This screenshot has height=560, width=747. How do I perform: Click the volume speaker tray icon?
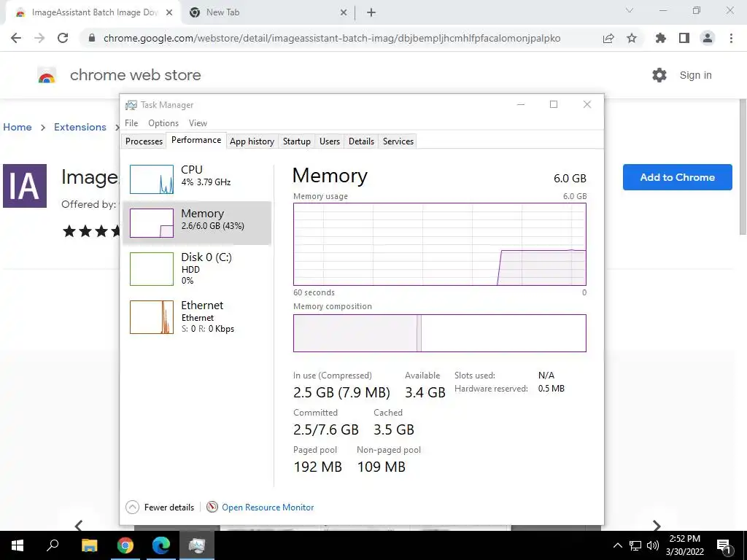coord(653,545)
